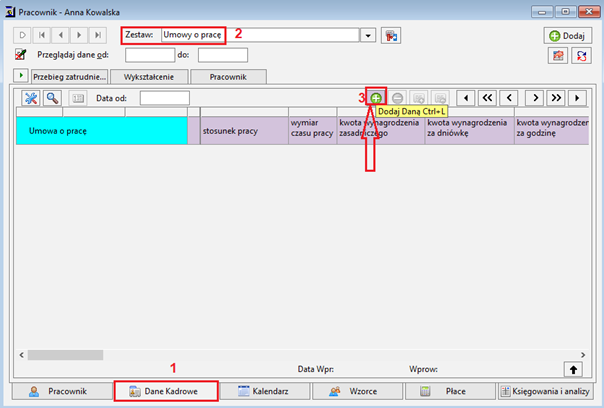Click the Dodaj button
This screenshot has width=604, height=408.
pos(567,36)
